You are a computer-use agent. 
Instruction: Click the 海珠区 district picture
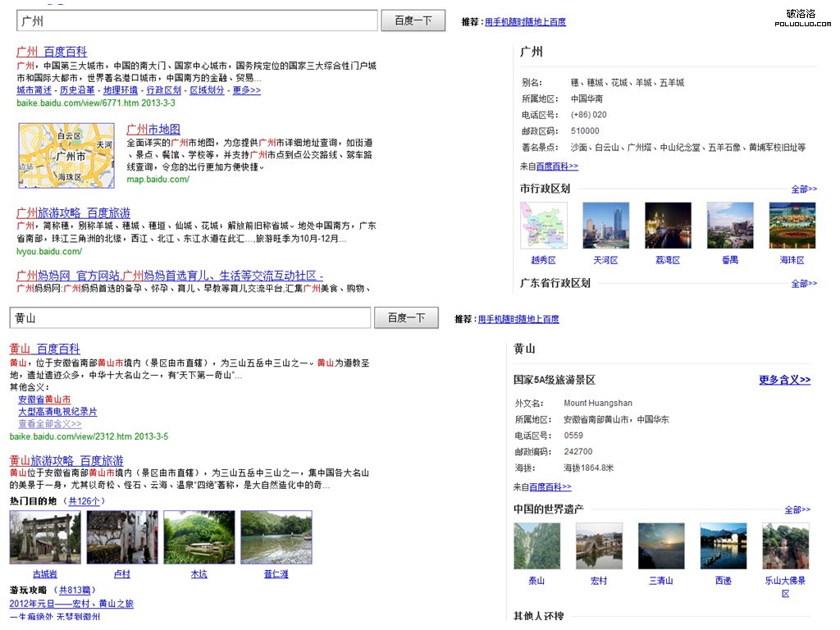792,226
